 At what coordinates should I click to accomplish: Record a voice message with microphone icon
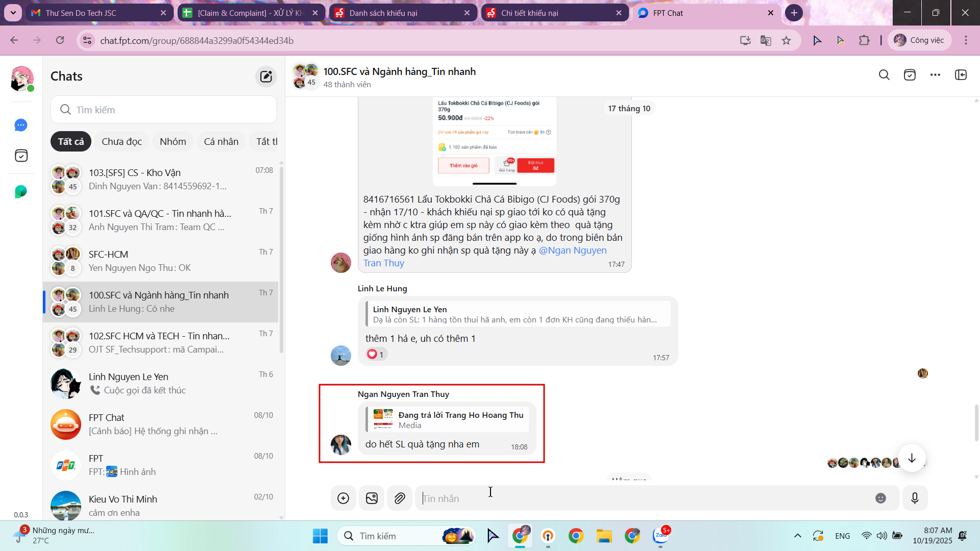tap(915, 498)
